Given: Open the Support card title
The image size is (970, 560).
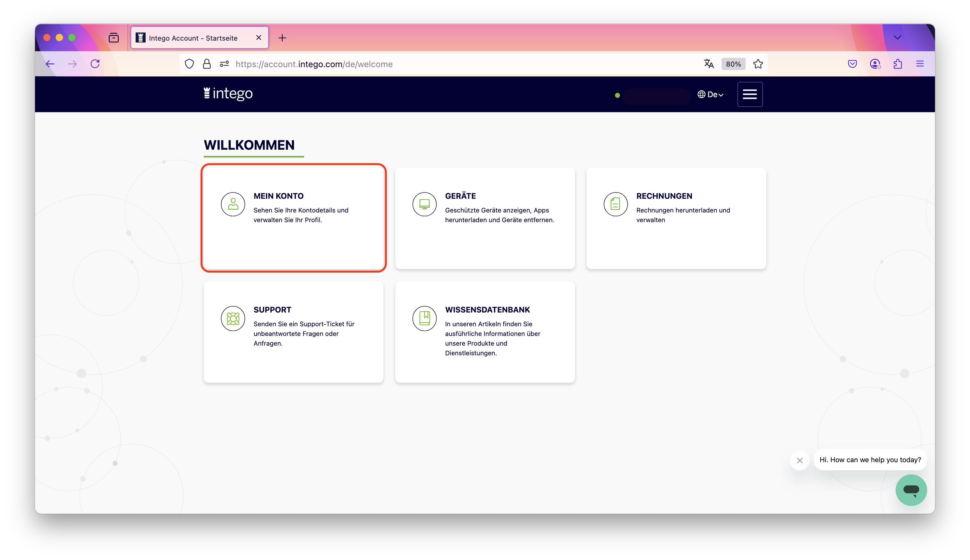Looking at the screenshot, I should [272, 310].
